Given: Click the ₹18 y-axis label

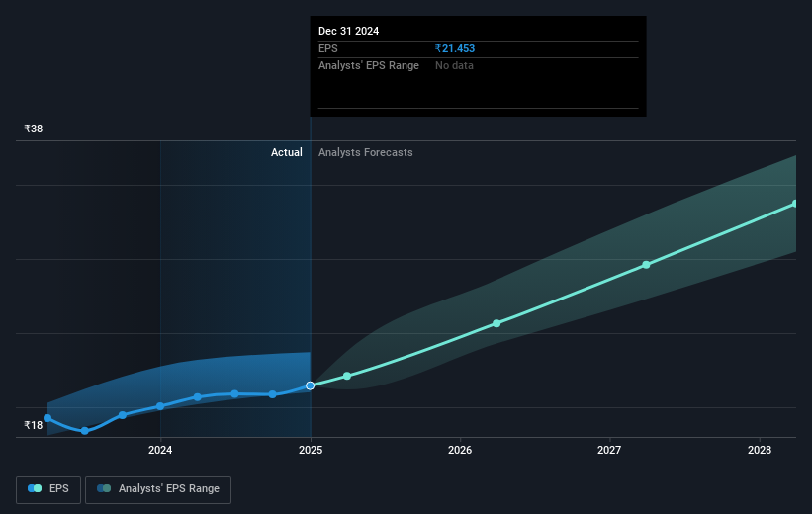Looking at the screenshot, I should pyautogui.click(x=34, y=425).
